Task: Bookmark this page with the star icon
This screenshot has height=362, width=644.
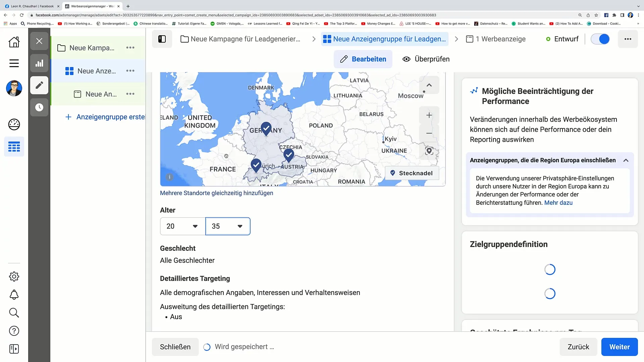Action: pyautogui.click(x=596, y=15)
